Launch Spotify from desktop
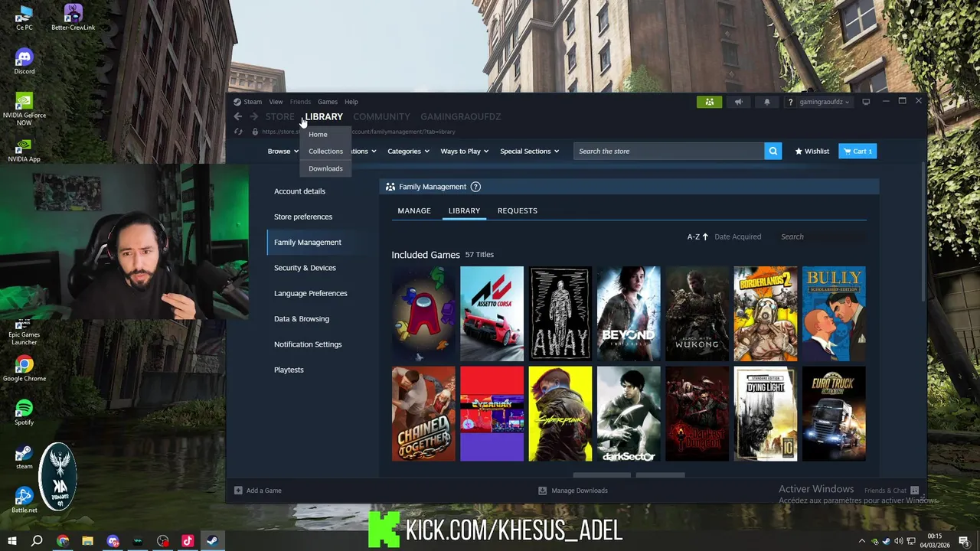 click(x=24, y=412)
